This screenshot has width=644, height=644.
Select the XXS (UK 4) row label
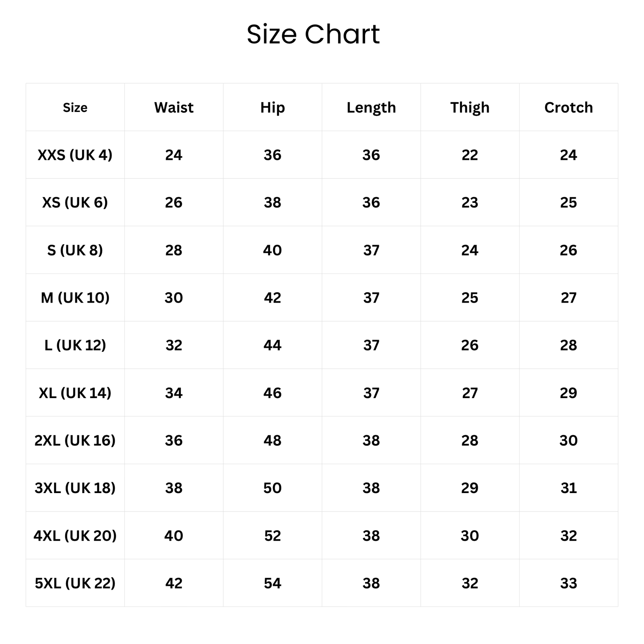click(x=75, y=155)
